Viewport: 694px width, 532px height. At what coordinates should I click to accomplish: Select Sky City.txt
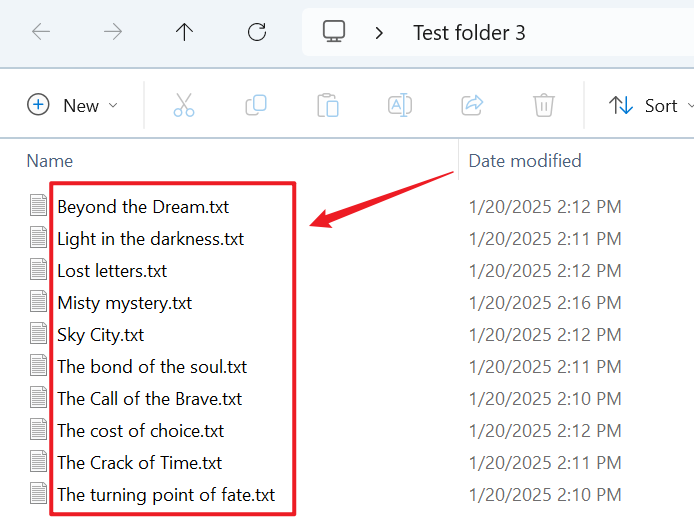(100, 335)
